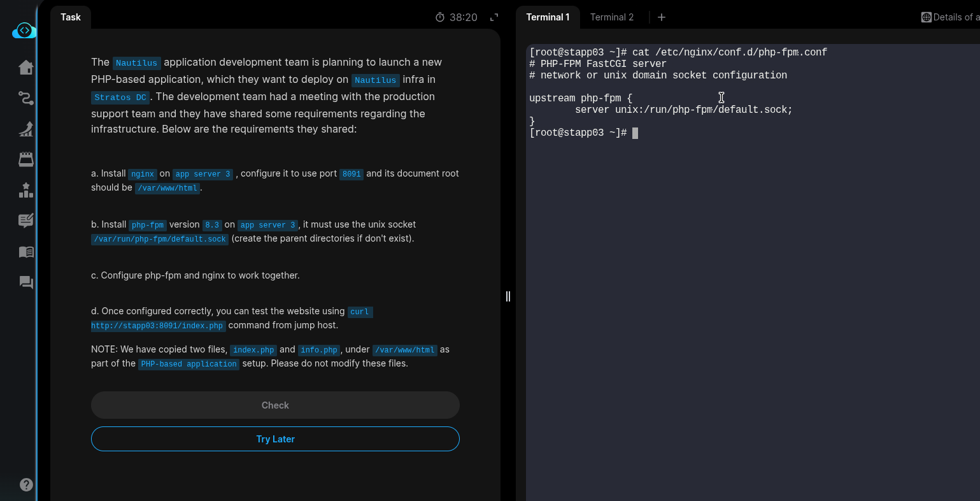This screenshot has width=980, height=501.
Task: Click the http://stapp03:8091/index.php link
Action: 157,326
